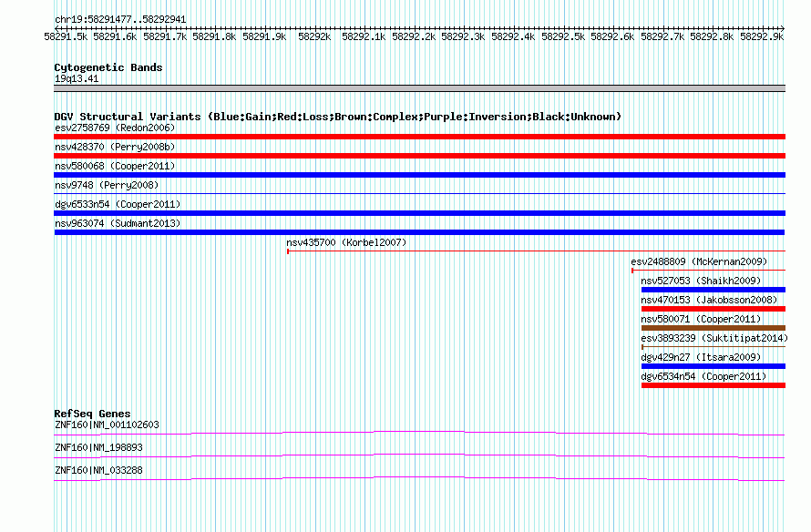This screenshot has width=811, height=532.
Task: Click the blue bar under dgv429n27
Action: click(713, 366)
